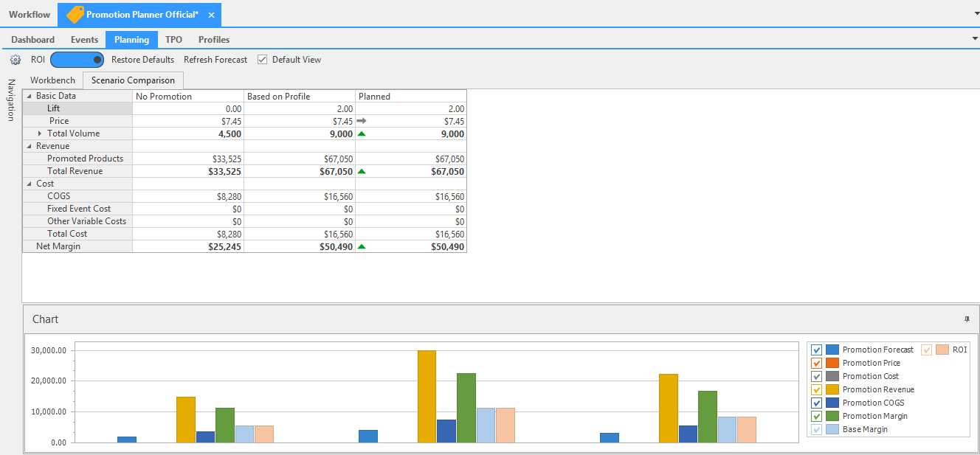Click Refresh Forecast
The image size is (980, 455).
pyautogui.click(x=215, y=60)
